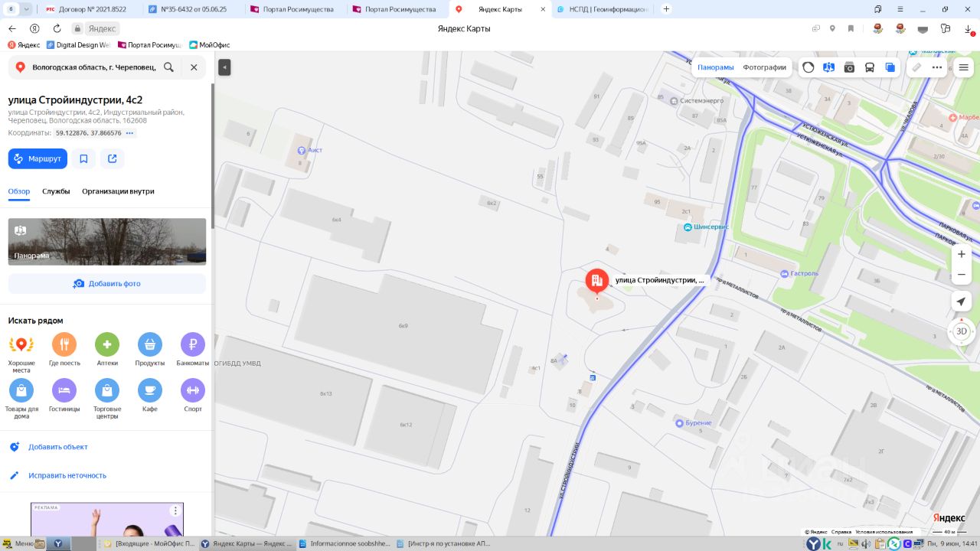Zoom in the map with plus
The image size is (980, 551).
pos(962,254)
